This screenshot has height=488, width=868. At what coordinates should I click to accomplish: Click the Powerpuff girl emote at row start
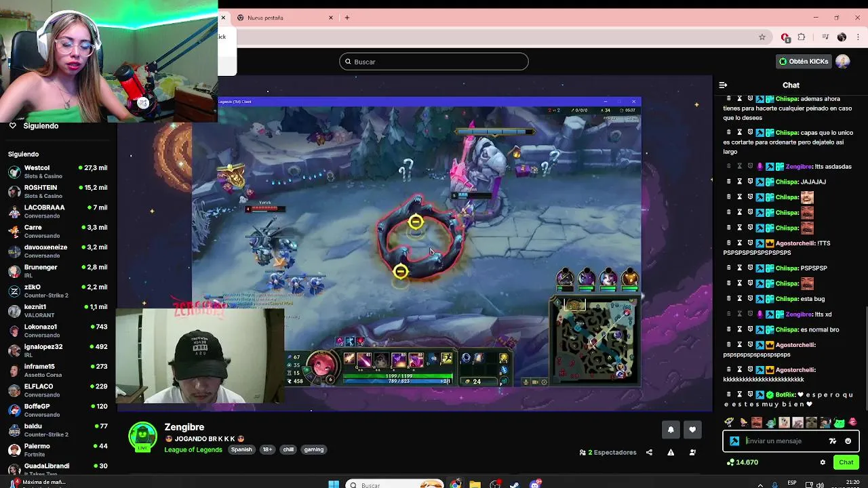tap(729, 422)
